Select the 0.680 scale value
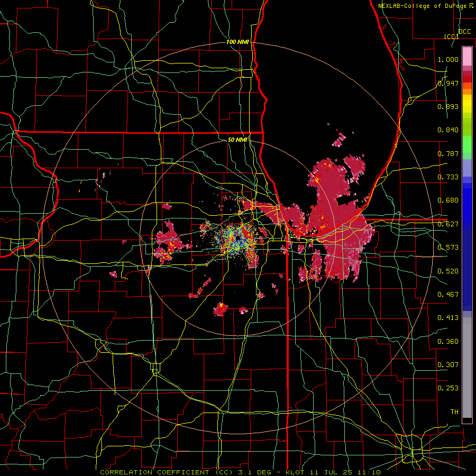The width and height of the screenshot is (476, 476). click(x=448, y=200)
